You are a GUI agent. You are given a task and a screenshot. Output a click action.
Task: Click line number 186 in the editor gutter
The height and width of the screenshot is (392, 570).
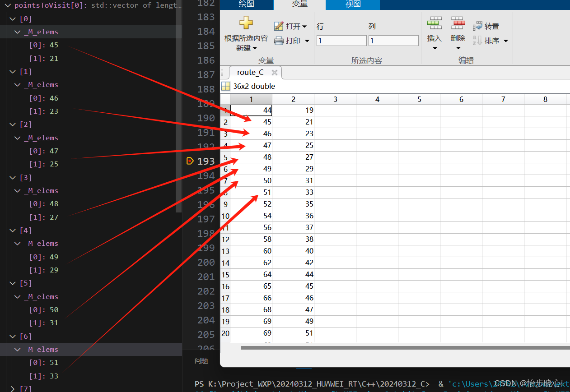click(206, 60)
